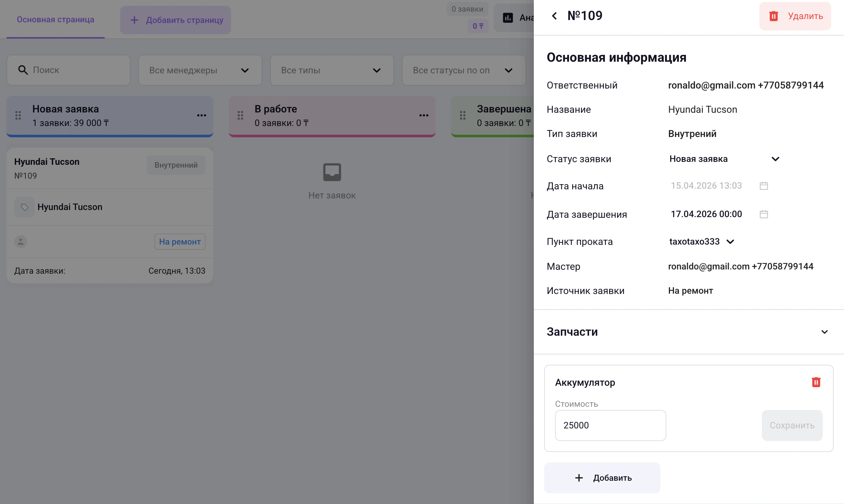Image resolution: width=844 pixels, height=504 pixels.
Task: Click Добавить button under parts
Action: [x=602, y=478]
